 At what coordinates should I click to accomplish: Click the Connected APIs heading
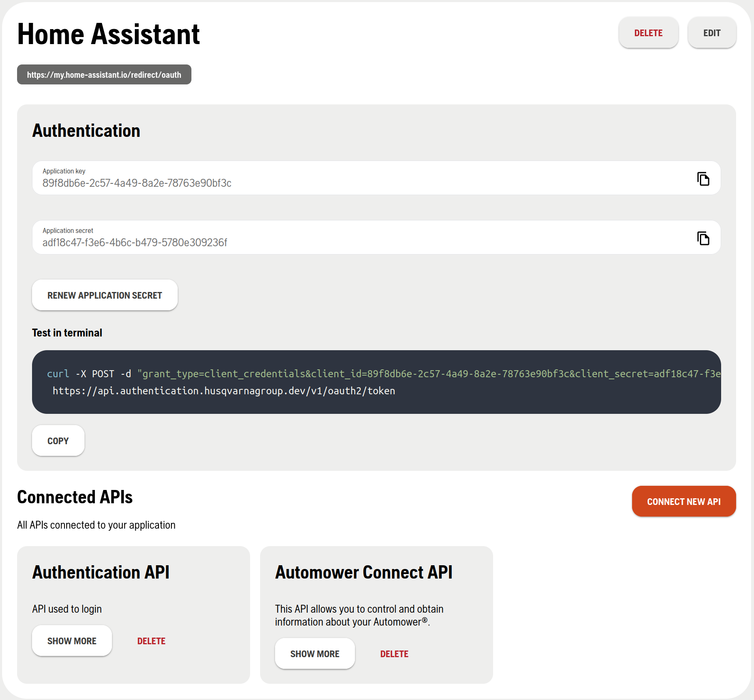click(75, 497)
